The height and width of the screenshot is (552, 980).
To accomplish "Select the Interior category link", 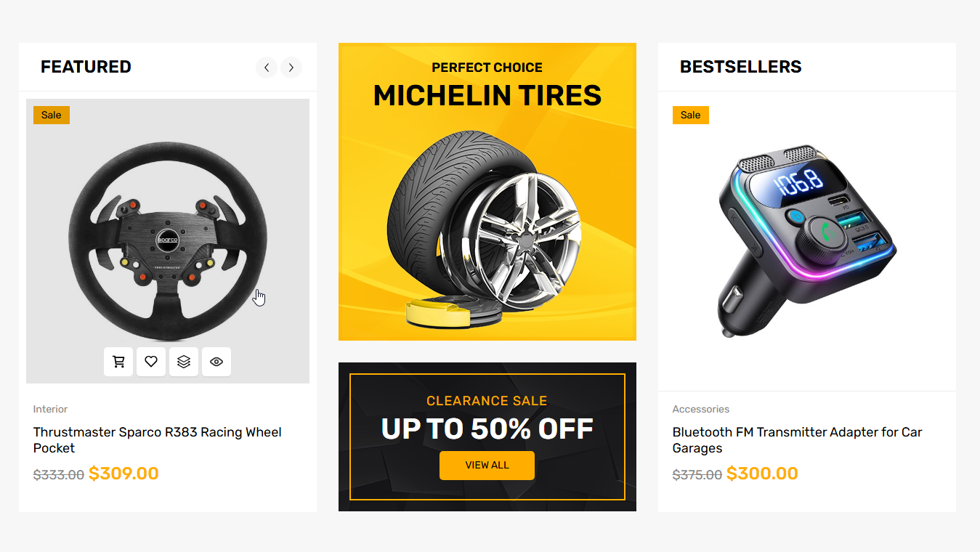I will [x=50, y=409].
